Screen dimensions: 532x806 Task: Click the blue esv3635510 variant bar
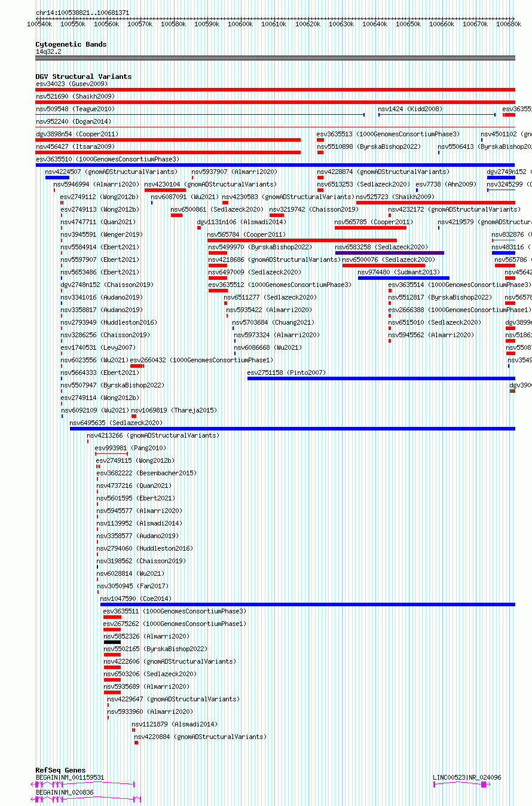[275, 165]
